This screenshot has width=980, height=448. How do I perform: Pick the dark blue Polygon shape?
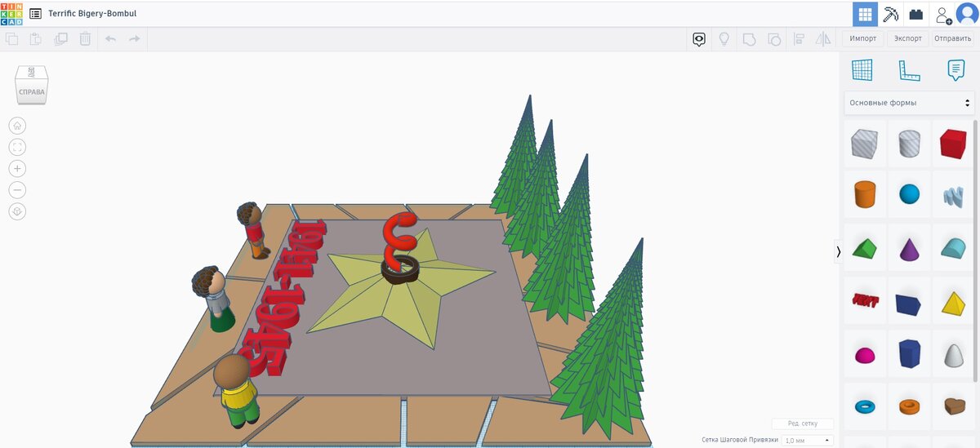pos(909,354)
